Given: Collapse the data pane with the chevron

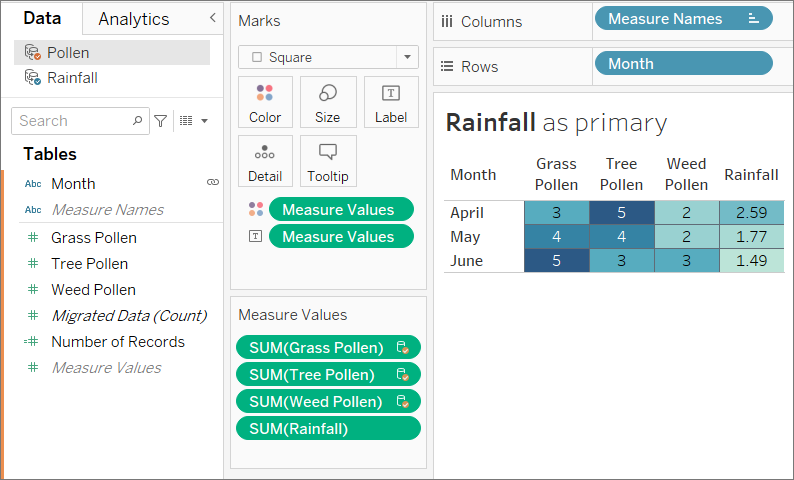Looking at the screenshot, I should pos(213,18).
